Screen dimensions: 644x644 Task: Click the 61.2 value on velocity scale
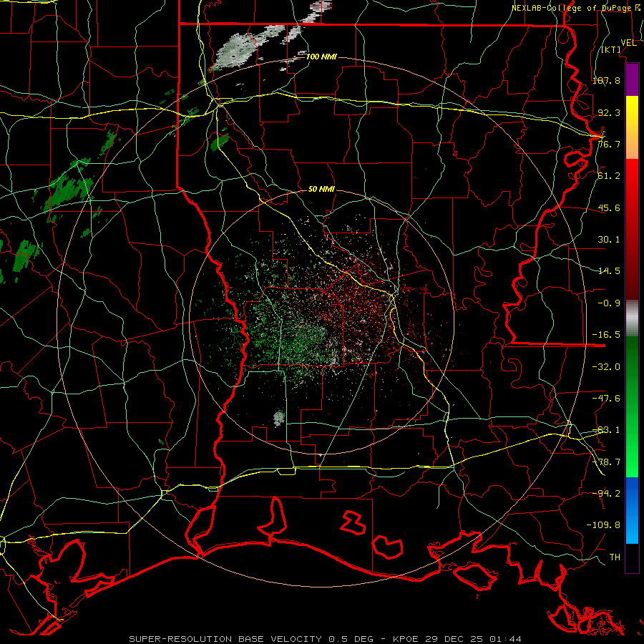pos(609,176)
